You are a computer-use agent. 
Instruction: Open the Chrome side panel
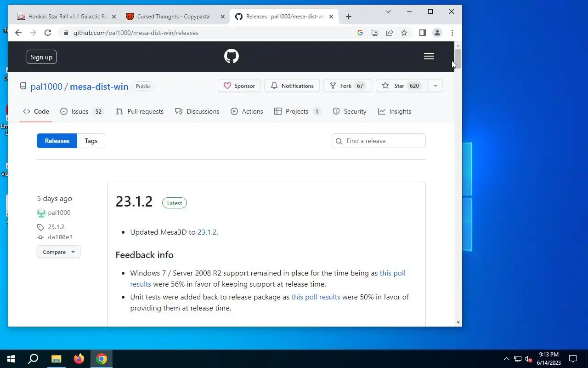[423, 33]
